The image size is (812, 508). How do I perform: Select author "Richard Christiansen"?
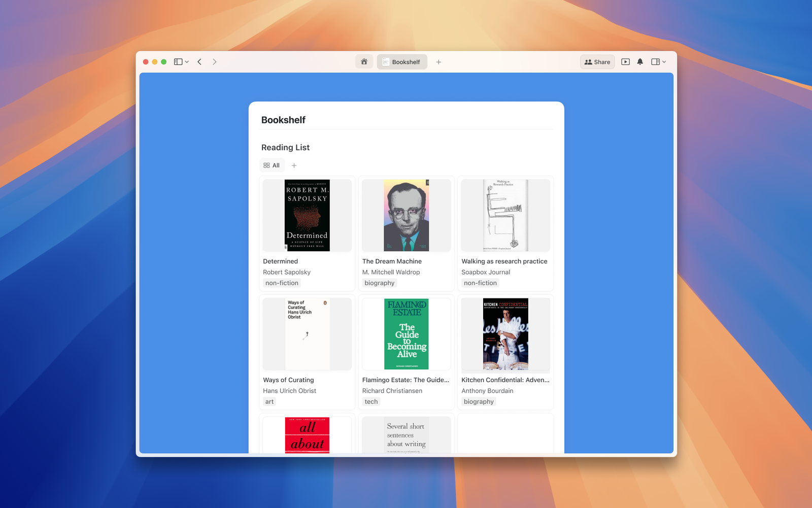point(392,391)
